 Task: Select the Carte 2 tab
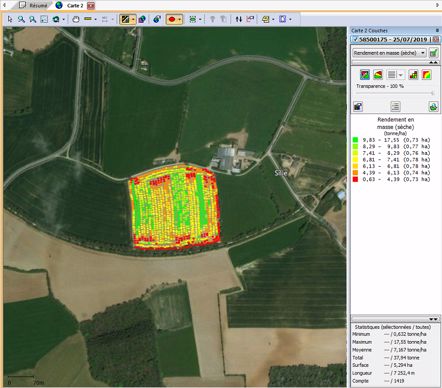[70, 5]
